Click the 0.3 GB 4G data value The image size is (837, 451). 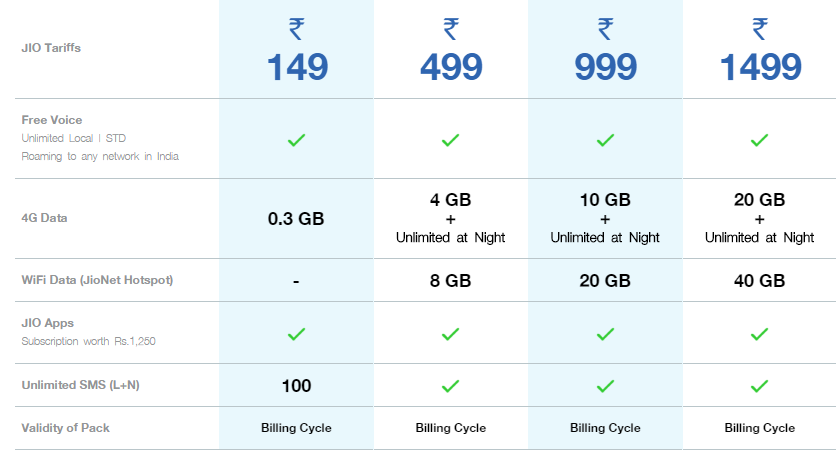click(296, 219)
